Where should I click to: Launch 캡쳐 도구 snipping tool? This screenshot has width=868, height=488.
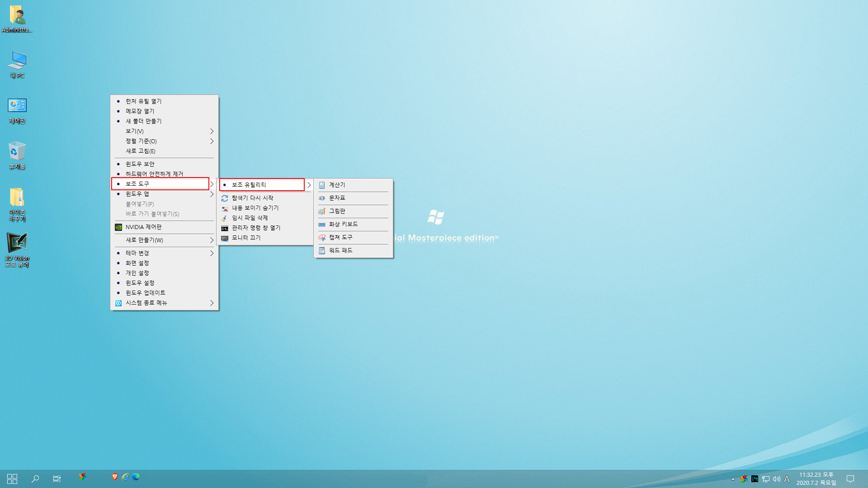coord(353,237)
